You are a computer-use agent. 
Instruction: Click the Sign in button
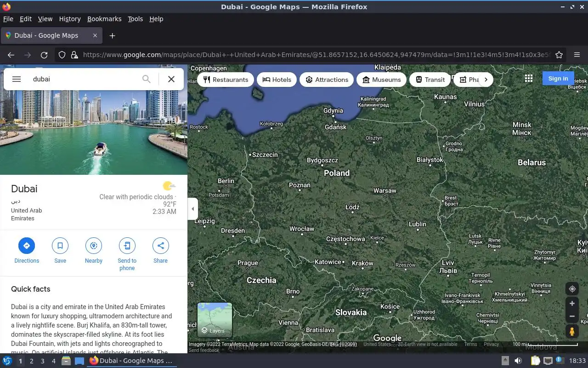pos(558,78)
